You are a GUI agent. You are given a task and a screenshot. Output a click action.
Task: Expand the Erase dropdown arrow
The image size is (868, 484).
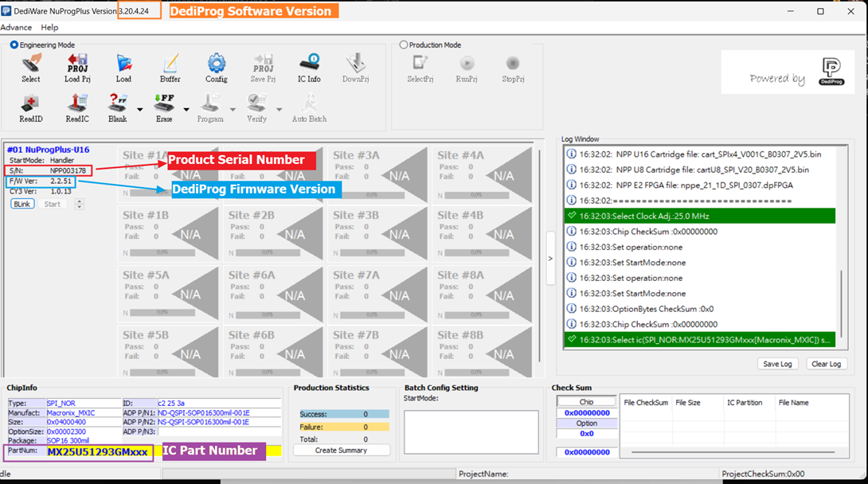coord(186,110)
